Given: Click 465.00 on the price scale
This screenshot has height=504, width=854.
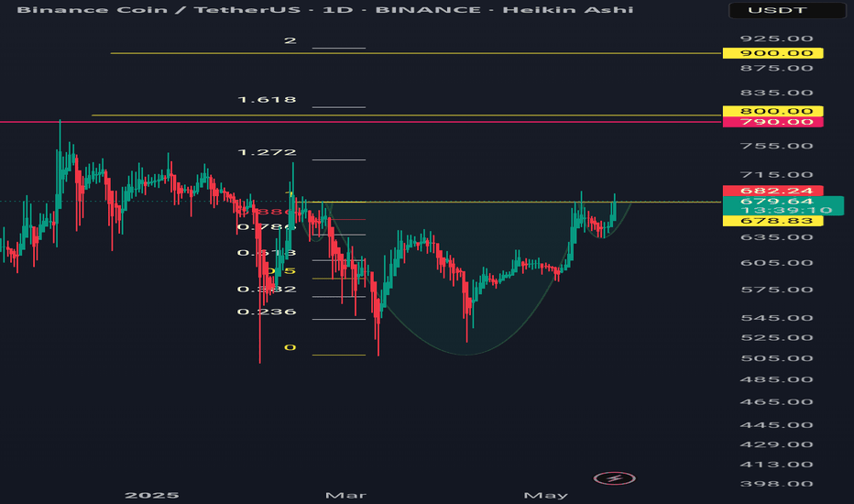Looking at the screenshot, I should click(x=777, y=402).
